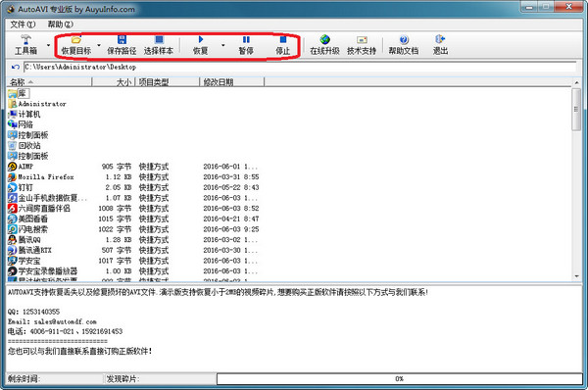Viewport: 588px width, 390px height.
Task: Stop recovery with the 停止 button
Action: coord(283,45)
